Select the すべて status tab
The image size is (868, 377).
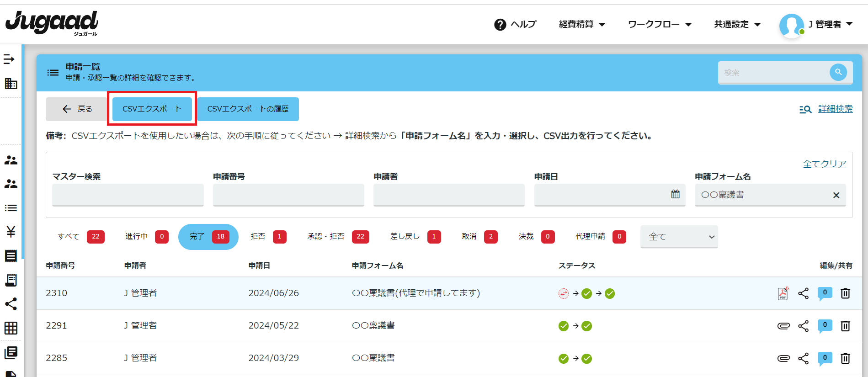(x=81, y=236)
